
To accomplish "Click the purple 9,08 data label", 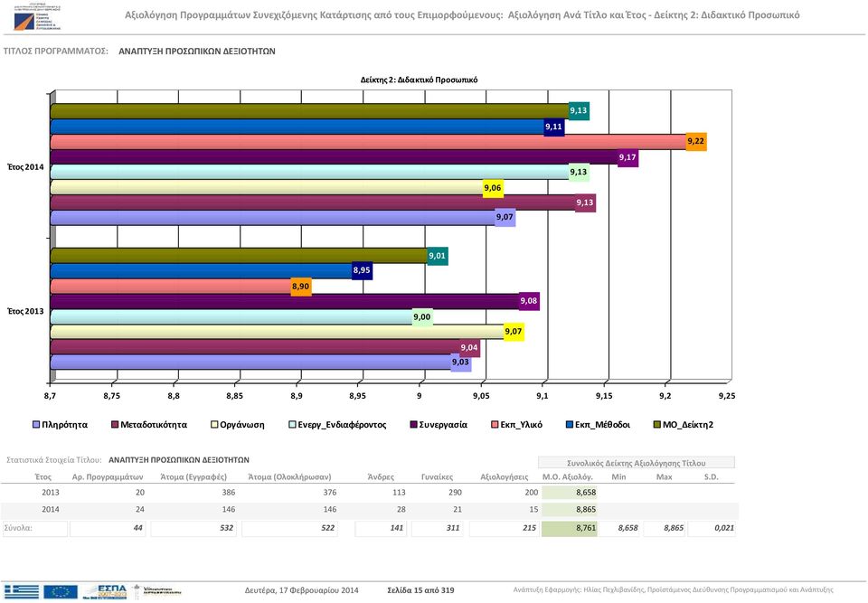I will point(529,301).
